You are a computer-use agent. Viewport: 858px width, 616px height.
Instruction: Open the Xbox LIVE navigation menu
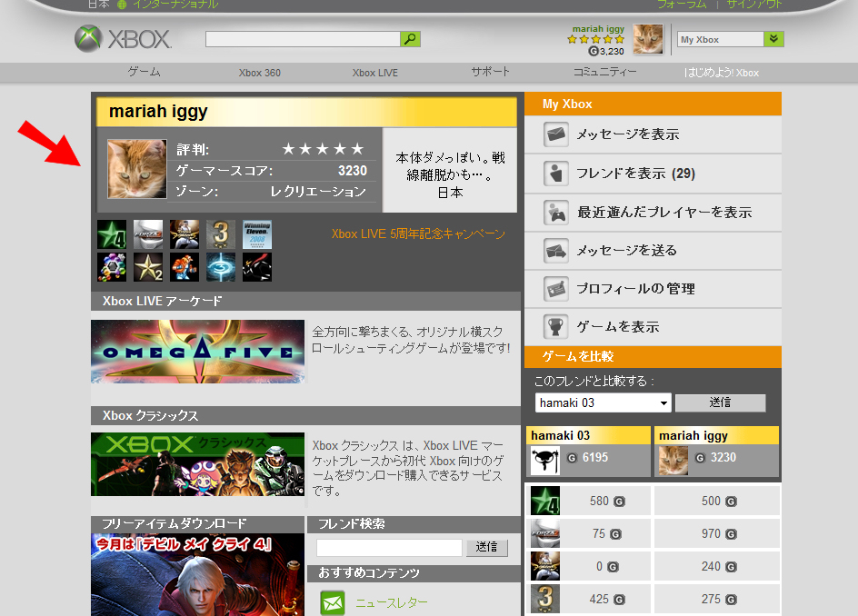coord(374,73)
